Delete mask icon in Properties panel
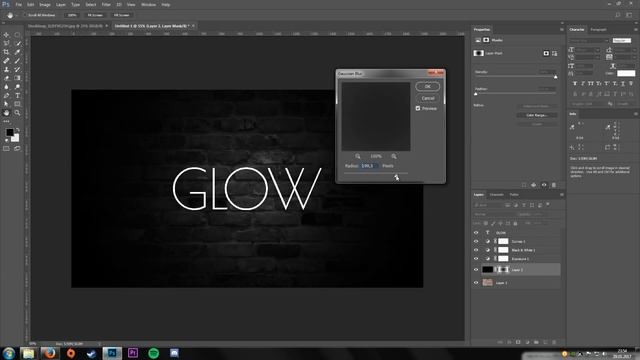The image size is (640, 360). (x=554, y=185)
